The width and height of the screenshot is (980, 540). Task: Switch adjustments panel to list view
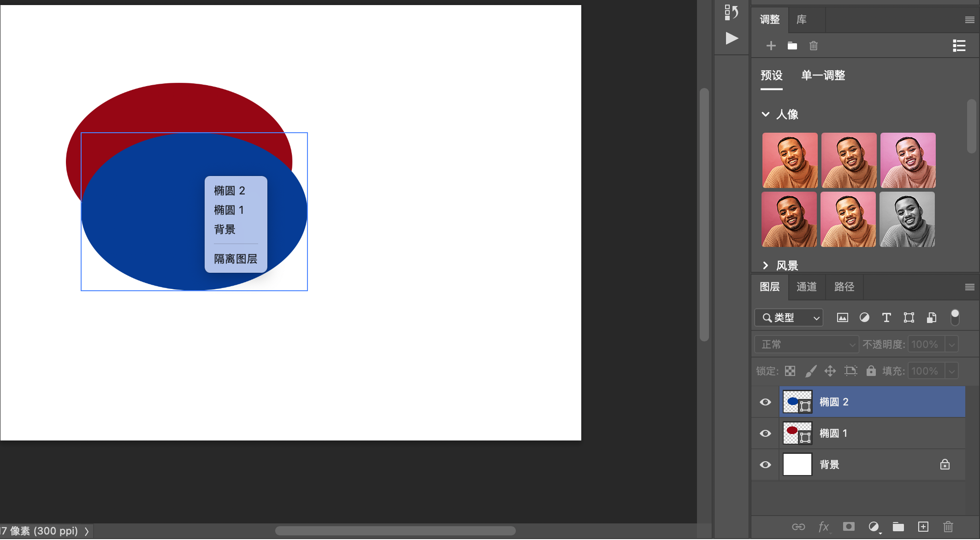click(x=959, y=46)
